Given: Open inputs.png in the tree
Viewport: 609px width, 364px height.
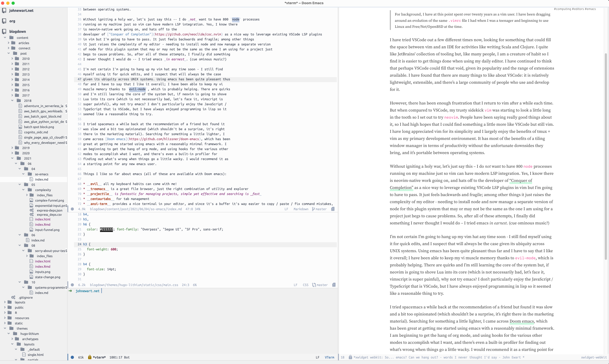Looking at the screenshot, I should [x=43, y=272].
